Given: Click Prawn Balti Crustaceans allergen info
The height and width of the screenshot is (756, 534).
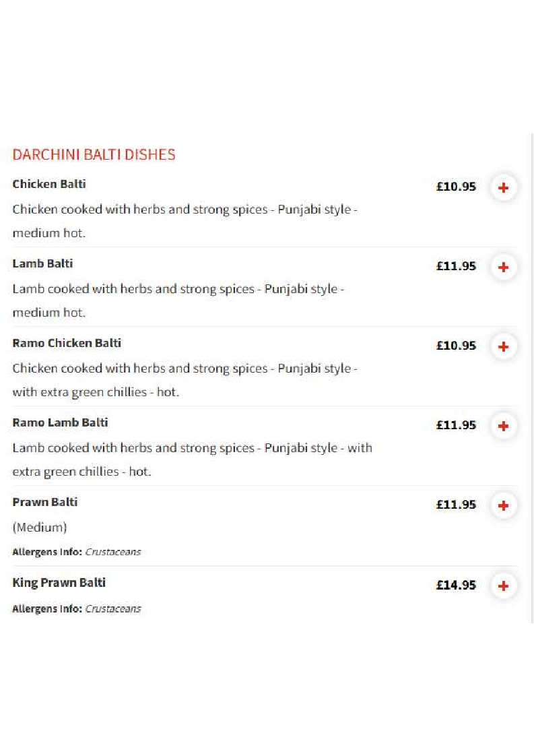Looking at the screenshot, I should pyautogui.click(x=77, y=552).
